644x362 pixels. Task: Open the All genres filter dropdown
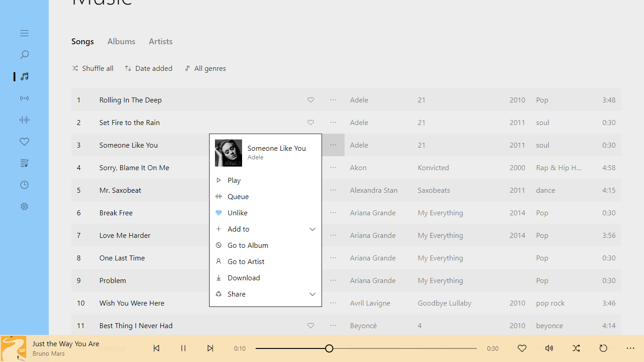[x=205, y=68]
